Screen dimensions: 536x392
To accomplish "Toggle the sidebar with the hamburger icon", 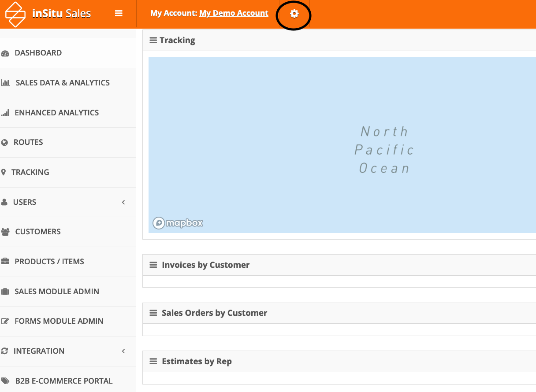I will pos(119,14).
